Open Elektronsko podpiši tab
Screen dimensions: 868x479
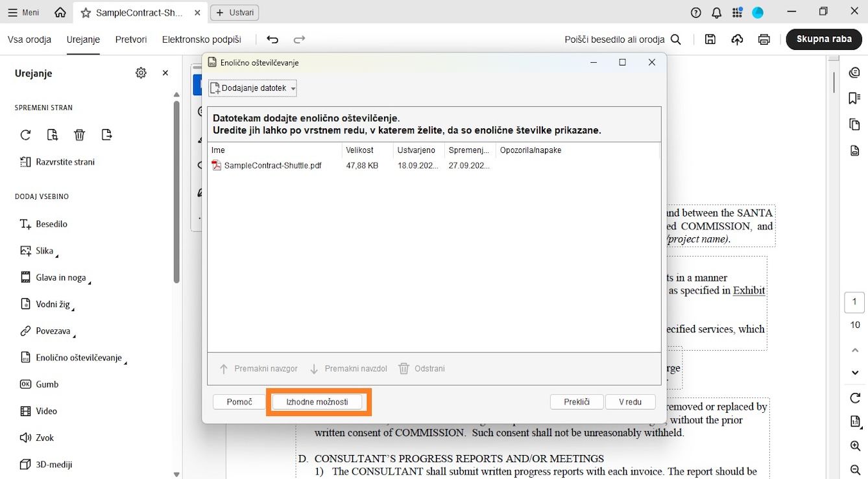202,40
